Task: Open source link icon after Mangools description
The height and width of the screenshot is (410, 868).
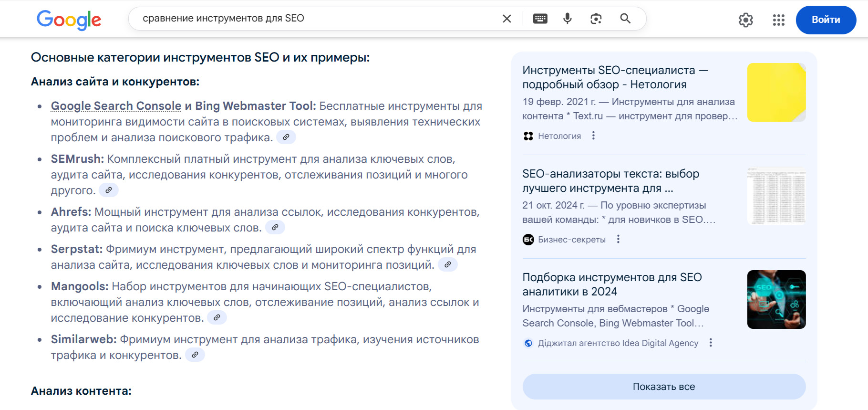Action: (x=217, y=317)
